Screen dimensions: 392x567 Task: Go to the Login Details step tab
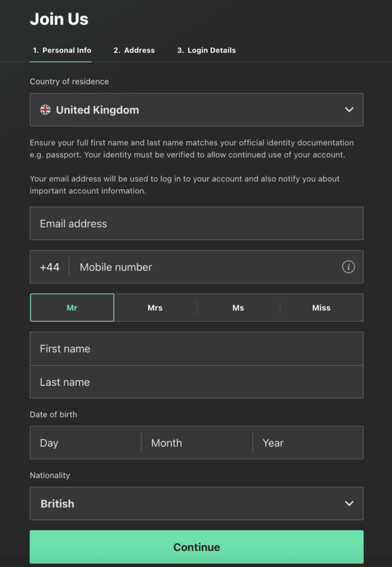point(206,50)
